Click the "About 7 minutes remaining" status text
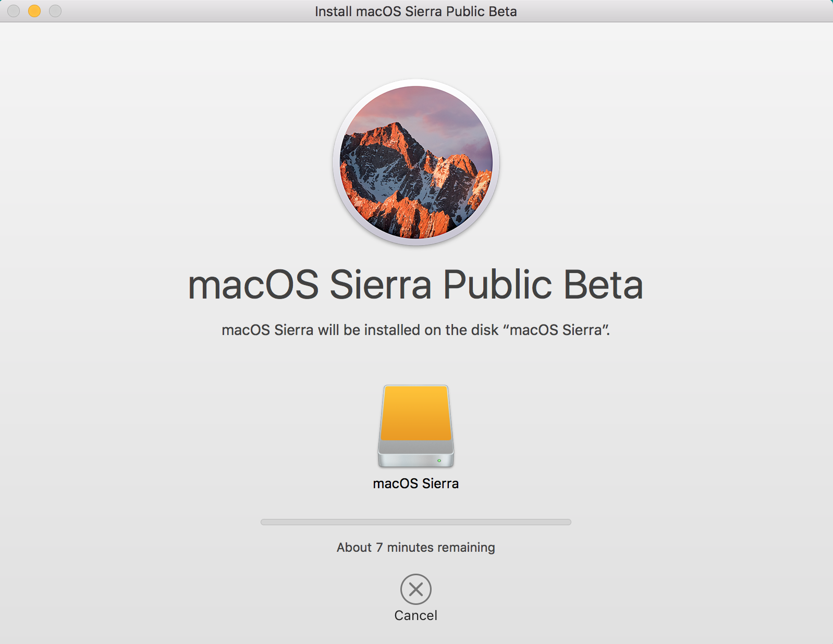 tap(416, 548)
